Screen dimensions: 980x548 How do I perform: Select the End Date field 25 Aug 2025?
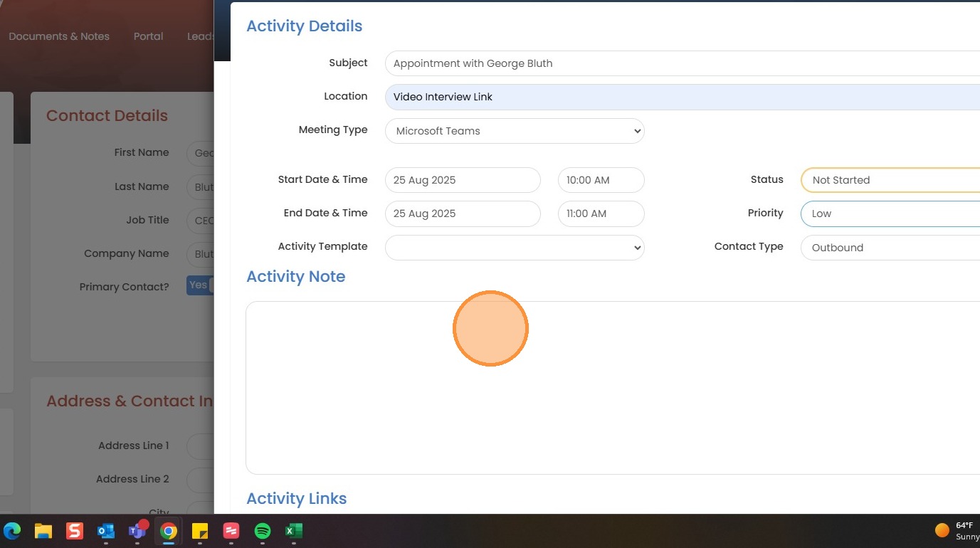pos(463,214)
